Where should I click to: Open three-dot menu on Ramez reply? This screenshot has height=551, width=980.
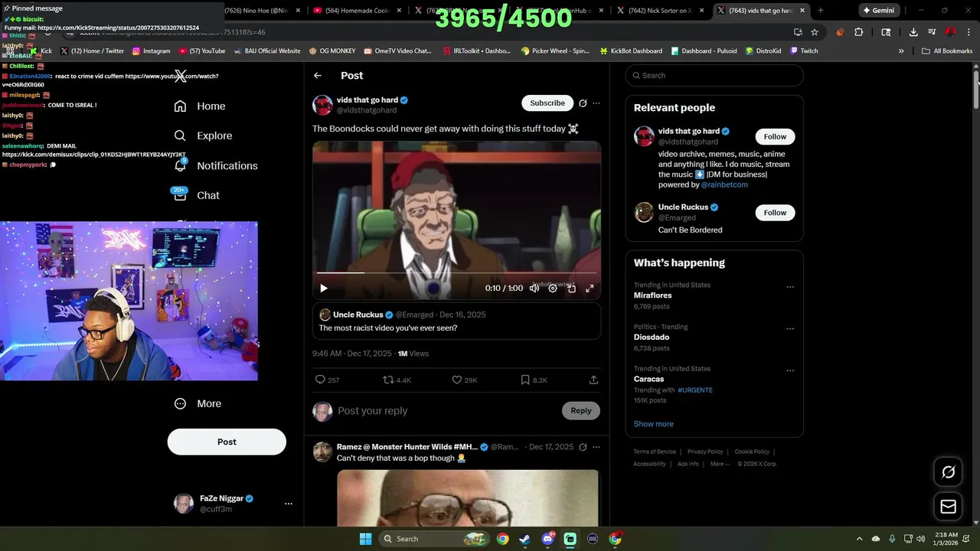click(596, 447)
